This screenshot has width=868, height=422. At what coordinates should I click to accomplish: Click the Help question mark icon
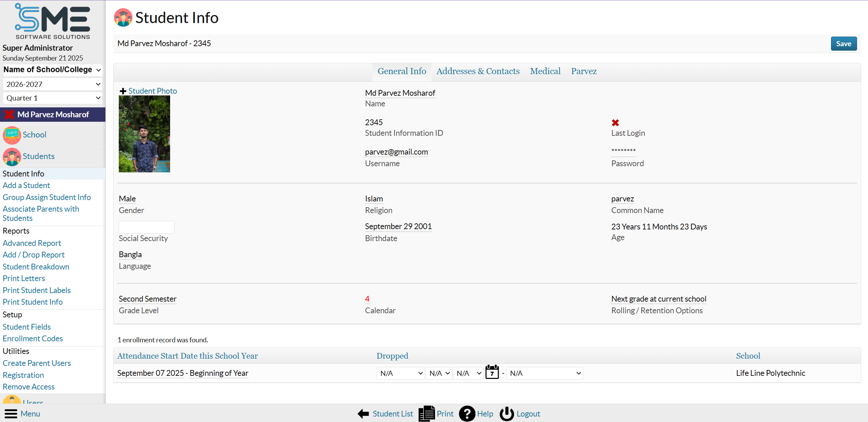pos(467,414)
